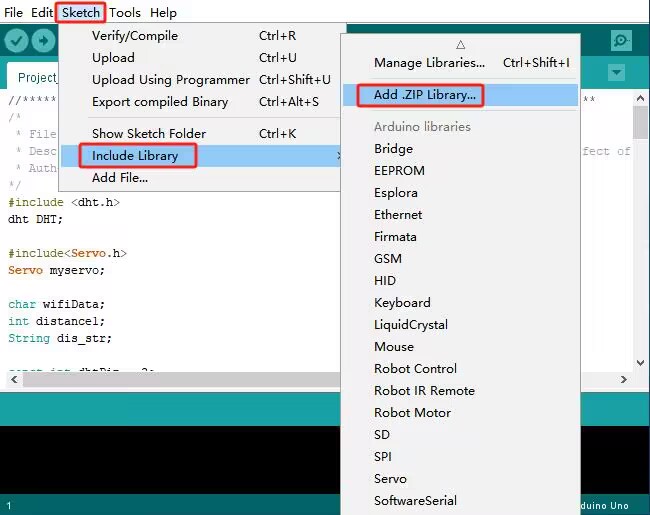Click the vertical scrollbar thumb in the editor

640,122
